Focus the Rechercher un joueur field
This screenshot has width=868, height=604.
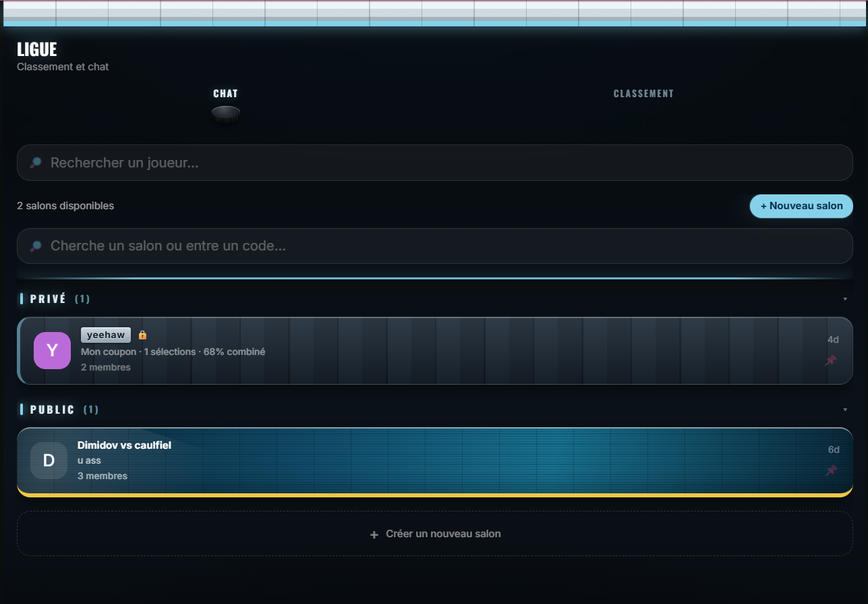435,163
